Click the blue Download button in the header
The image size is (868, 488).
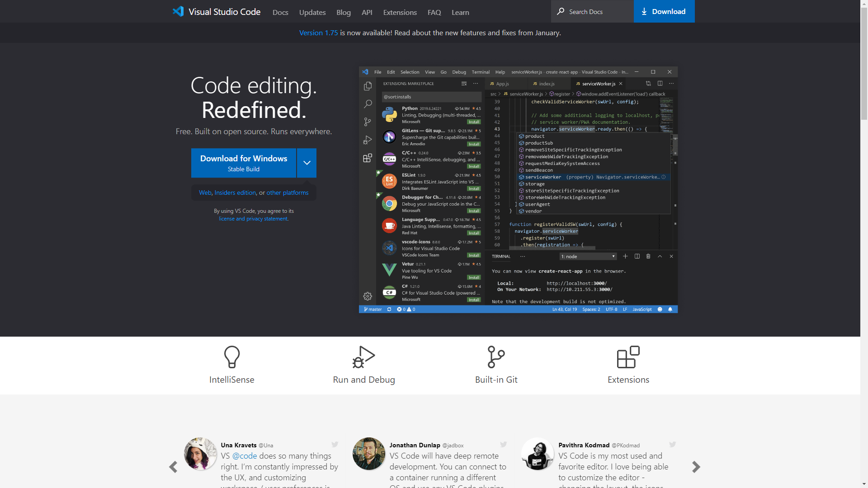[664, 11]
